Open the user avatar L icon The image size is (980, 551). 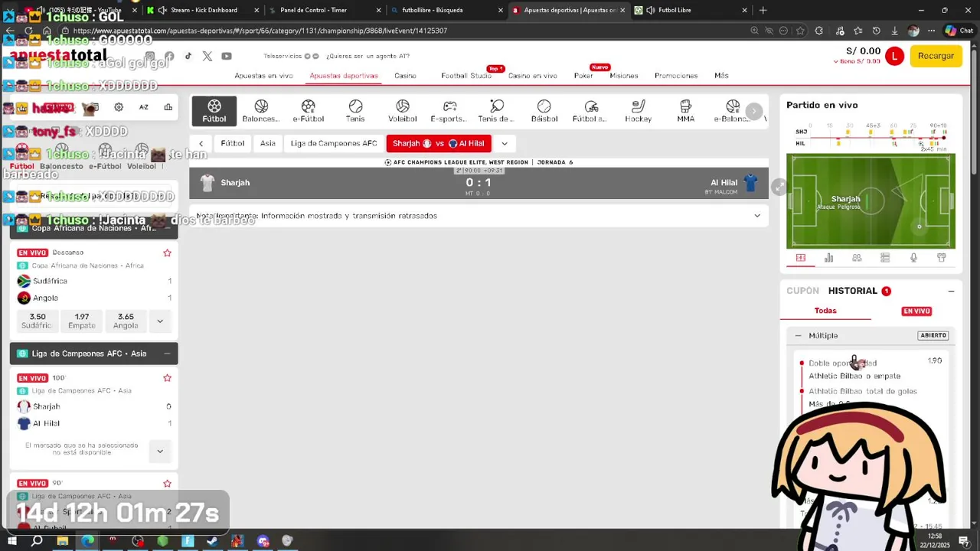[x=894, y=56]
